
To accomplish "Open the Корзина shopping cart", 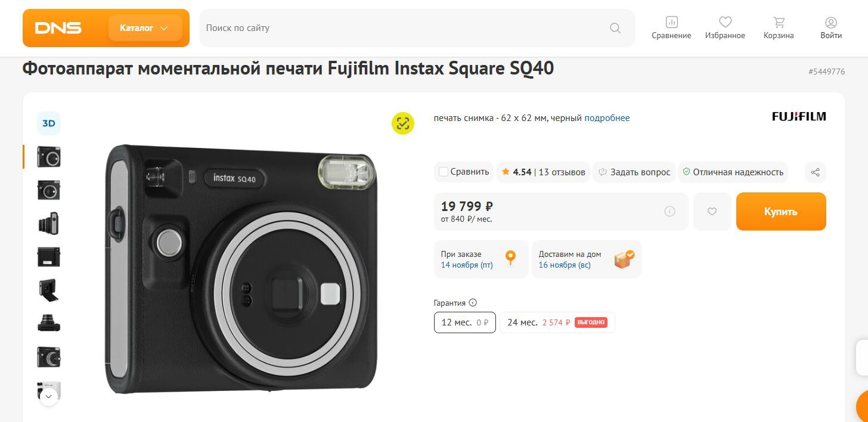I will click(x=779, y=27).
